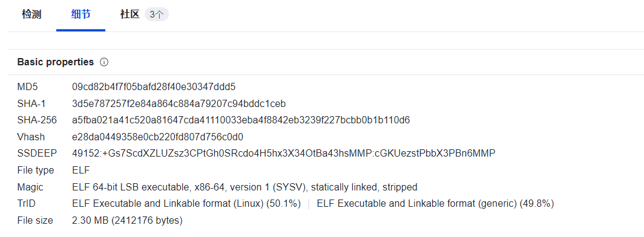Click the Basic properties info icon

pos(104,62)
